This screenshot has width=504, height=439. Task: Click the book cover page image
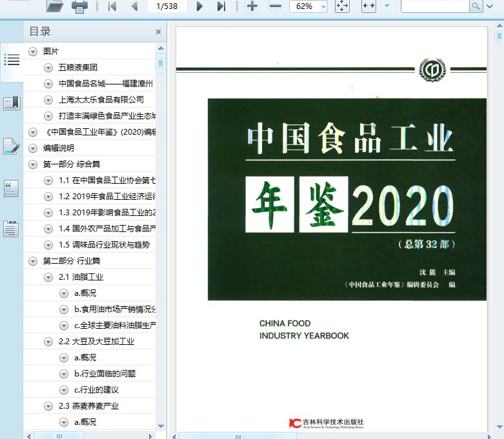pos(331,229)
